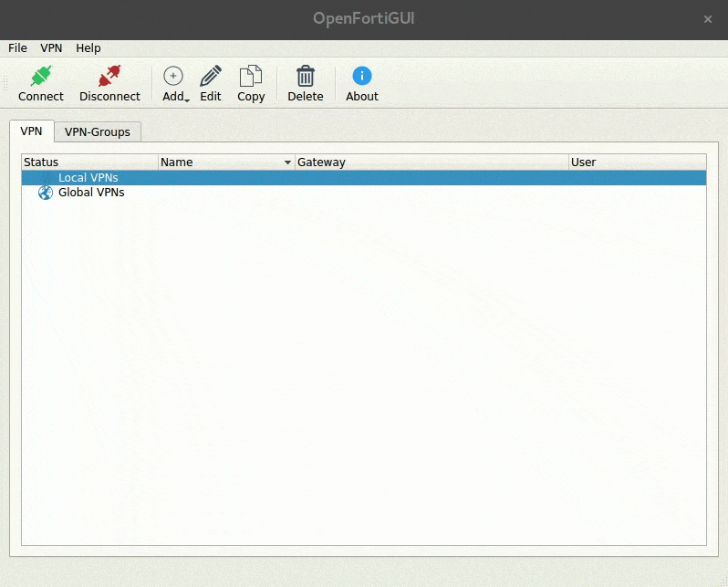The image size is (728, 587).
Task: Click the Edit pencil icon
Action: [x=211, y=76]
